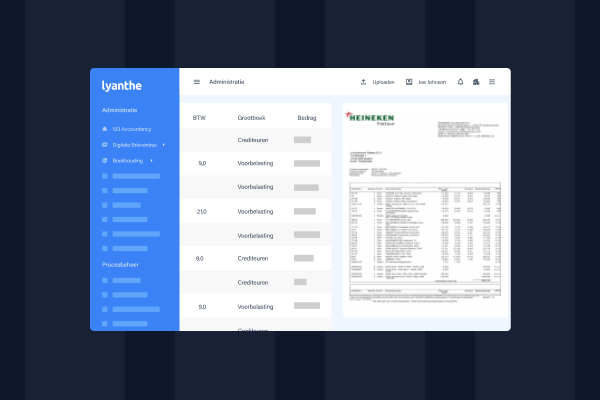Open the list icon at far right of header
Screen dimensions: 600x400
pos(492,82)
